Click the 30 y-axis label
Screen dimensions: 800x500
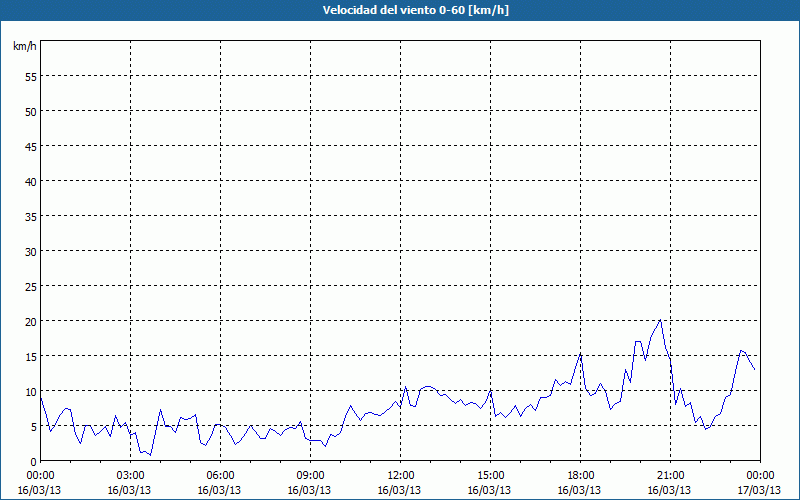pos(31,252)
